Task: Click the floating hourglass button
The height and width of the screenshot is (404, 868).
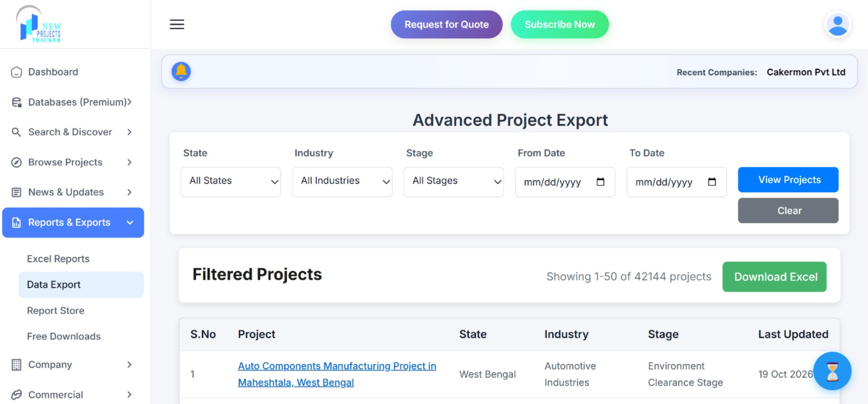Action: tap(832, 371)
